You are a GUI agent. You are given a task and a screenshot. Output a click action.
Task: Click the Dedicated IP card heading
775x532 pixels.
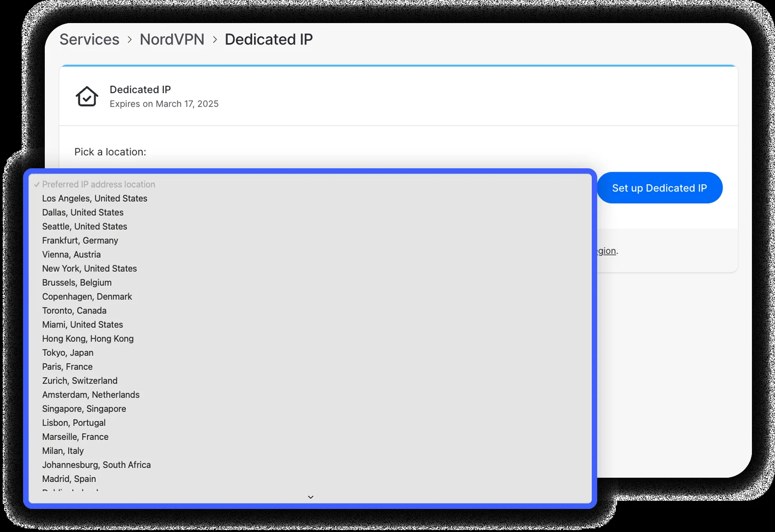pyautogui.click(x=140, y=90)
